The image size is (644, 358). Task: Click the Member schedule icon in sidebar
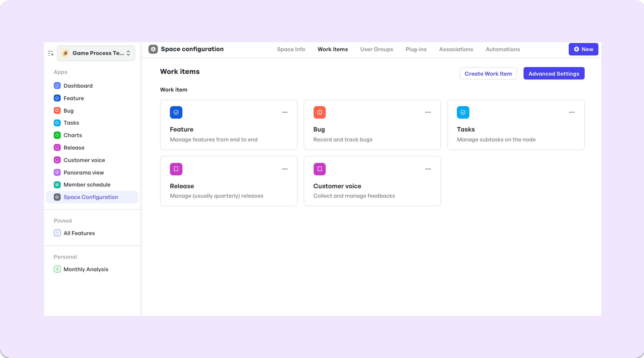(x=57, y=185)
